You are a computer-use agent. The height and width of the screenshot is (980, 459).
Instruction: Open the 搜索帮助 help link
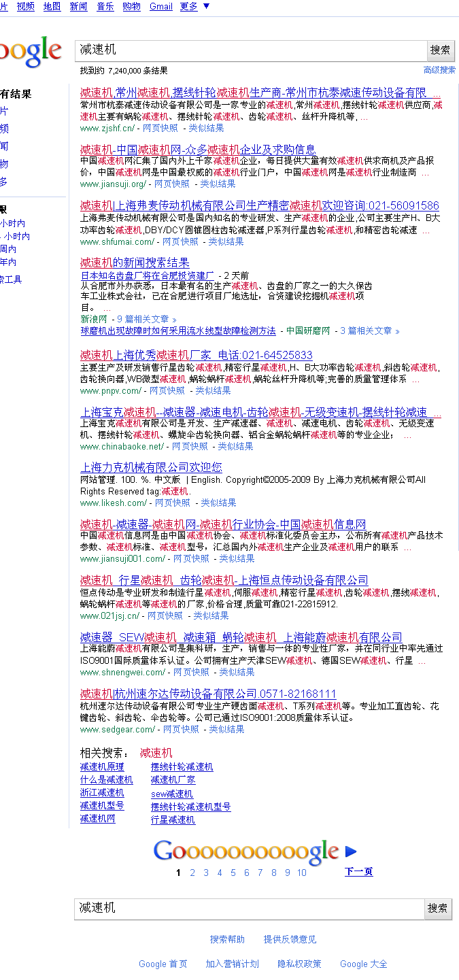coord(227,939)
